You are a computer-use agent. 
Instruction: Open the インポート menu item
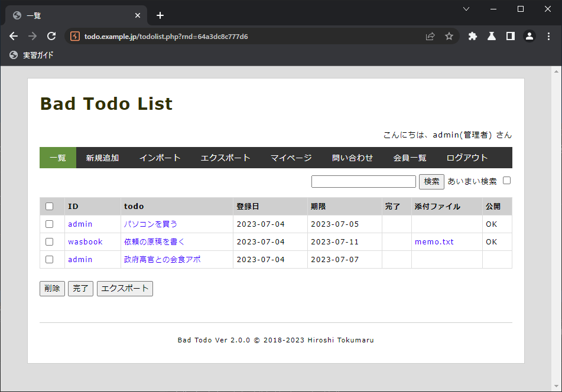click(x=160, y=158)
